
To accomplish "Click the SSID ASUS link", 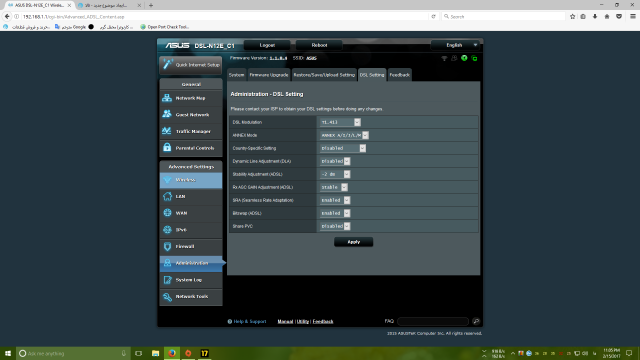I will pos(311,58).
